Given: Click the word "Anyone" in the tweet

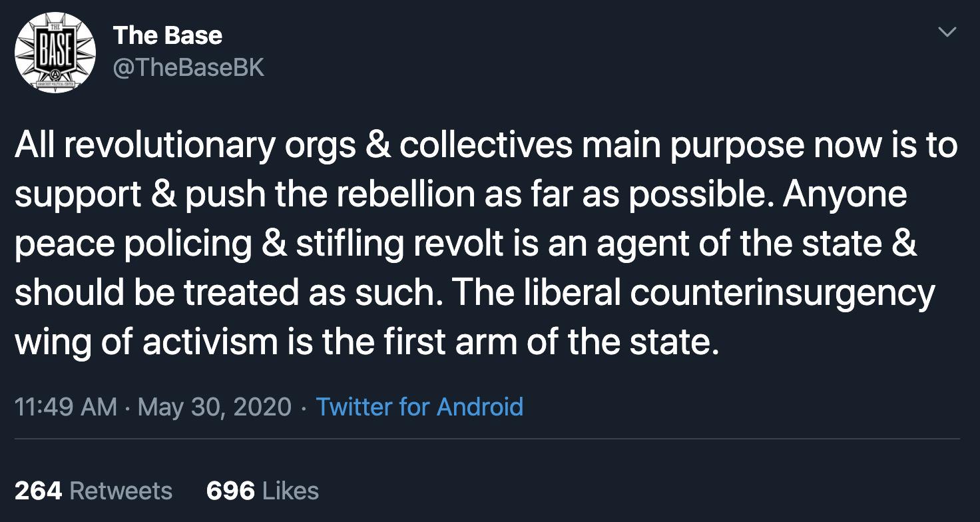Looking at the screenshot, I should click(x=845, y=194).
